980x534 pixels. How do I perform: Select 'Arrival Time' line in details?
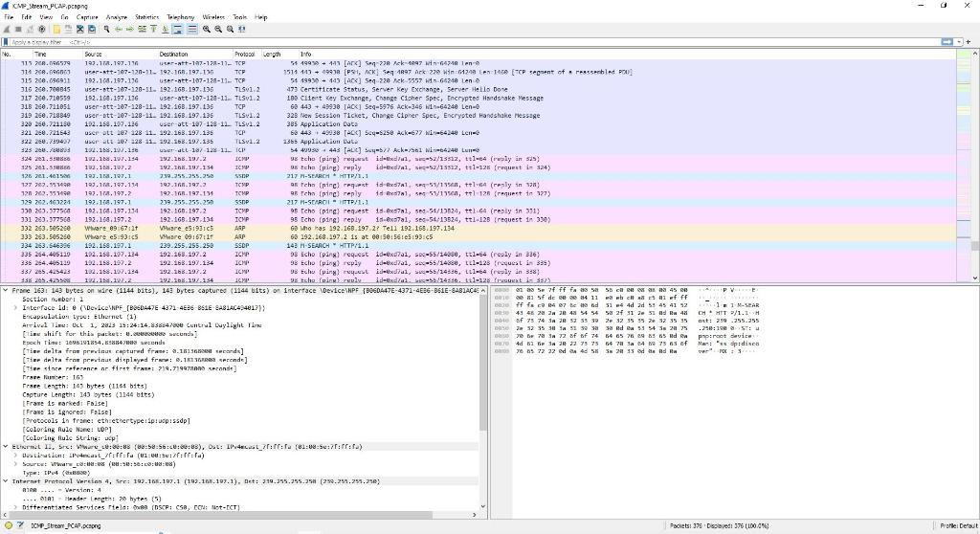pyautogui.click(x=142, y=325)
